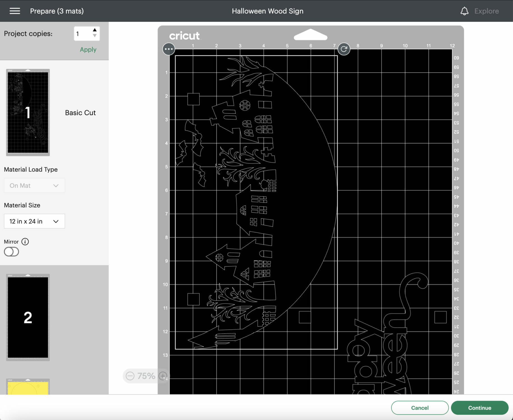513x420 pixels.
Task: Open the Mirror info icon
Action: [25, 242]
